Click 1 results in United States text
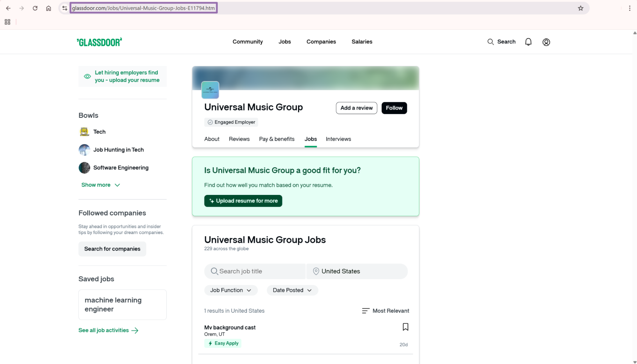637x364 pixels. (x=234, y=311)
